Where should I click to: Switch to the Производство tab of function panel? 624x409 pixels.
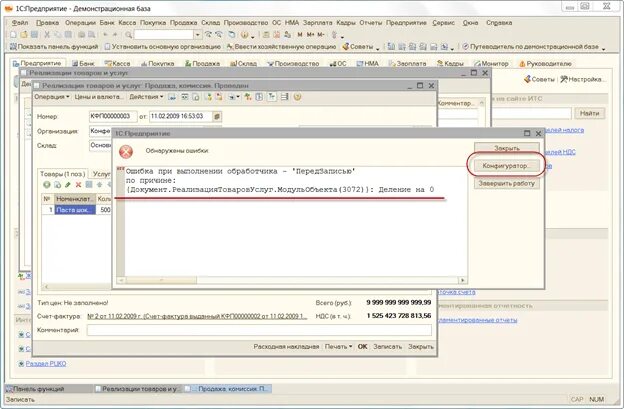pyautogui.click(x=293, y=63)
